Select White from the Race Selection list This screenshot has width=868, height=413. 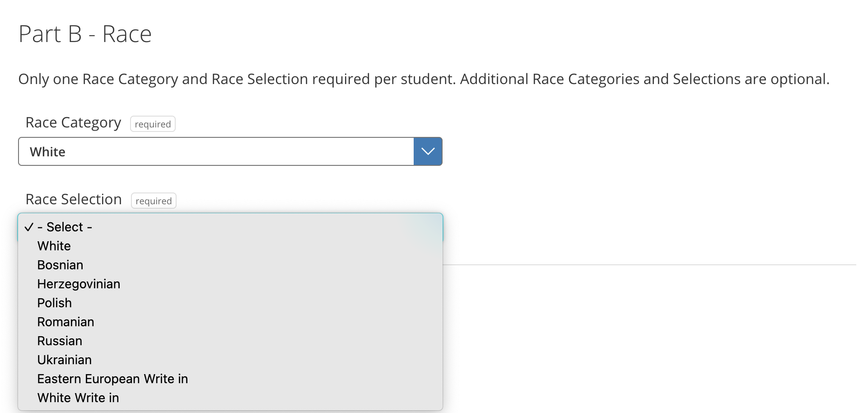pyautogui.click(x=54, y=246)
